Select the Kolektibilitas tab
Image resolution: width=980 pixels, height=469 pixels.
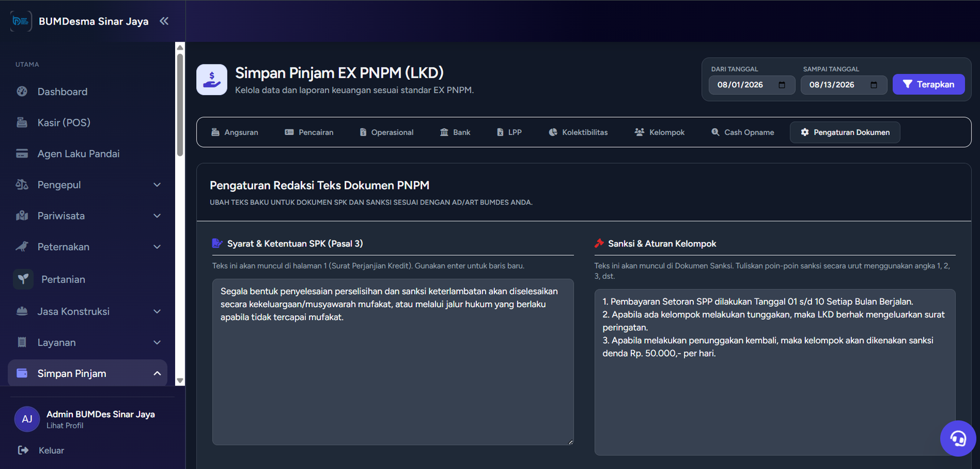[x=578, y=132]
